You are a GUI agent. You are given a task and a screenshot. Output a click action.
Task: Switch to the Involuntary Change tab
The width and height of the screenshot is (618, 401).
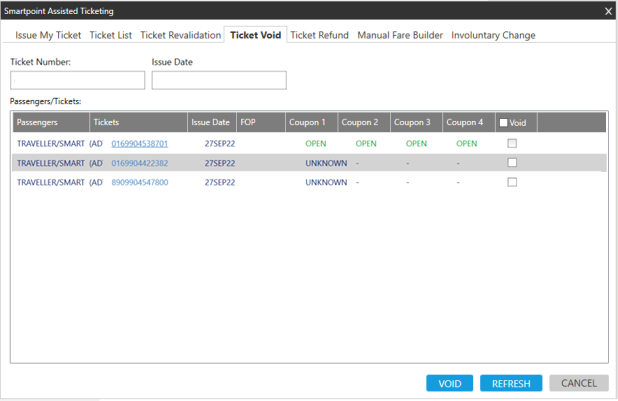tap(493, 35)
